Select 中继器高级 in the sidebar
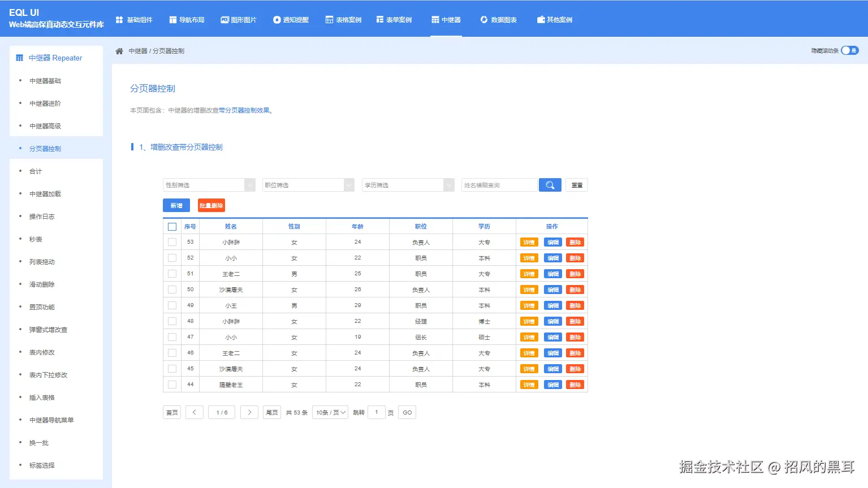 pos(56,126)
